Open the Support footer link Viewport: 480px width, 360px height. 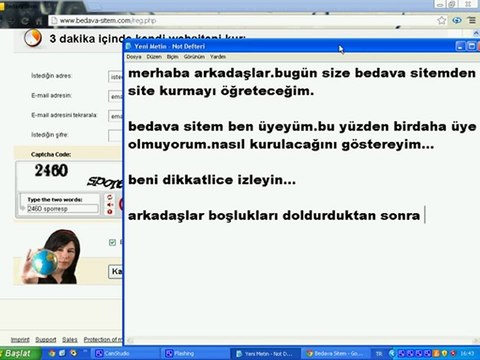click(46, 340)
